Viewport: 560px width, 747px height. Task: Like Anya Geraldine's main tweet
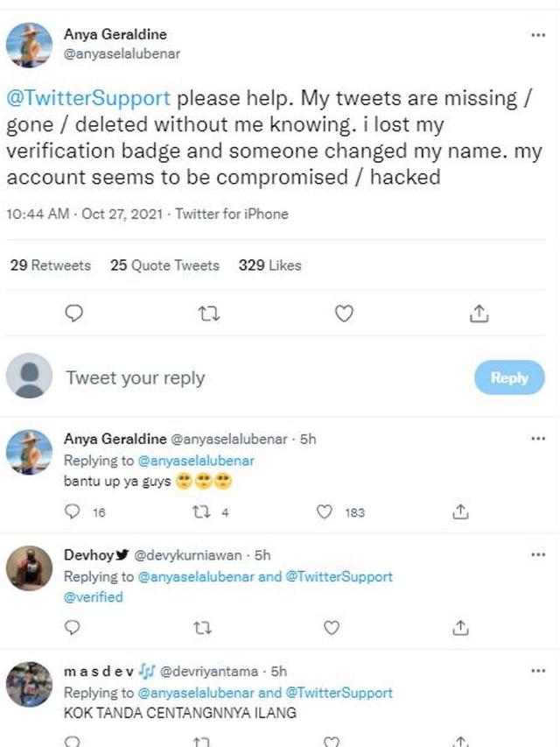tap(345, 312)
